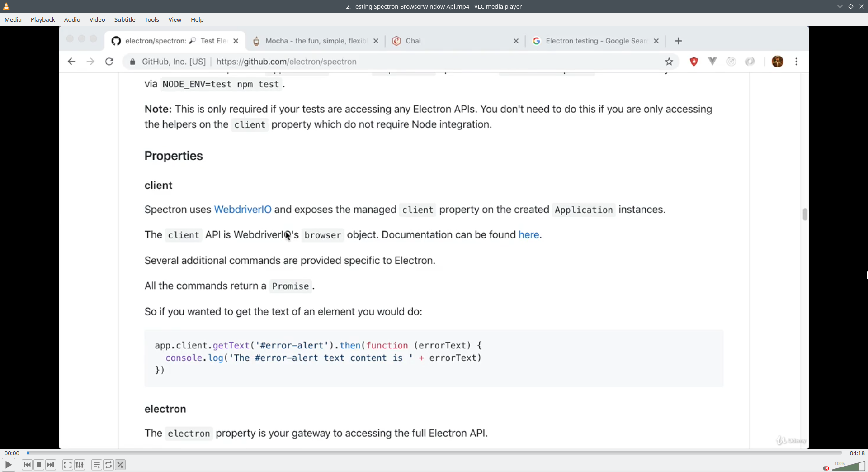Click the total duration time label
The width and height of the screenshot is (868, 472).
coord(857,453)
